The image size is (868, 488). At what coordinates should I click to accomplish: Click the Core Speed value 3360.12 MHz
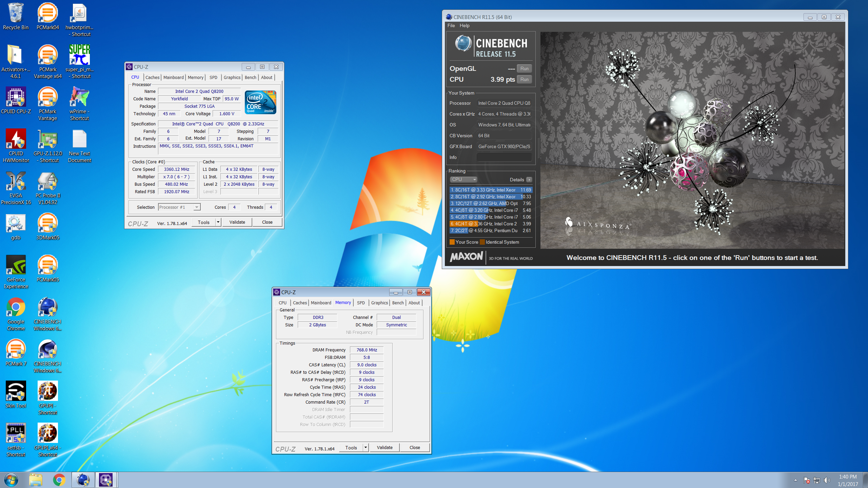pyautogui.click(x=177, y=169)
